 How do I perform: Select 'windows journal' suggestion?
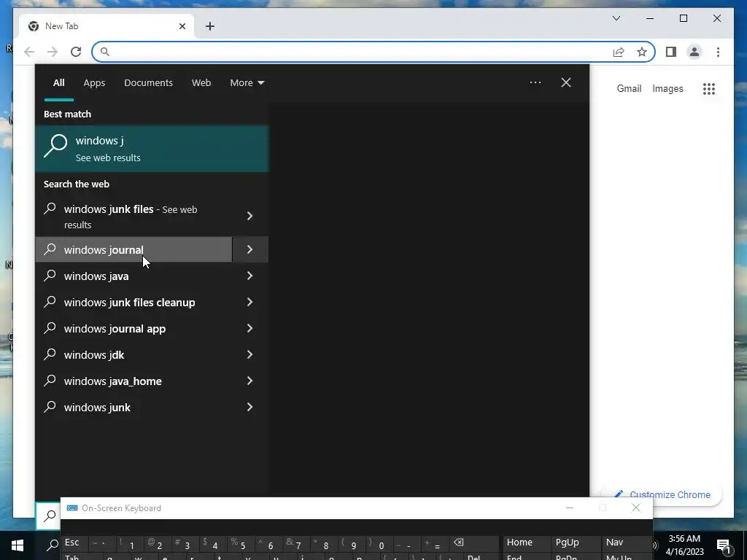[x=134, y=249]
